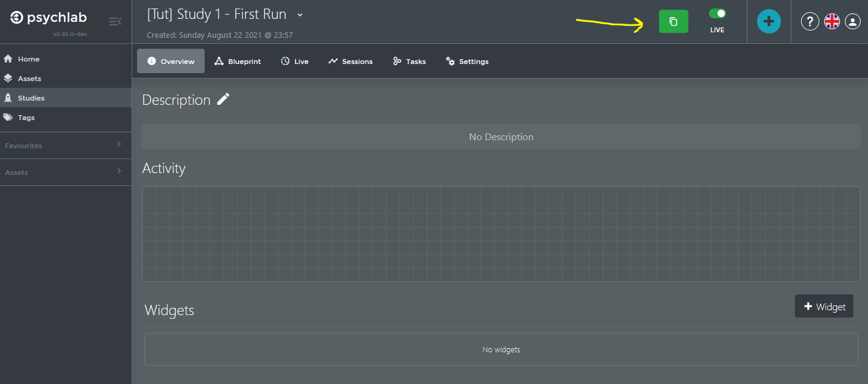Click the teal plus create button

(x=768, y=21)
